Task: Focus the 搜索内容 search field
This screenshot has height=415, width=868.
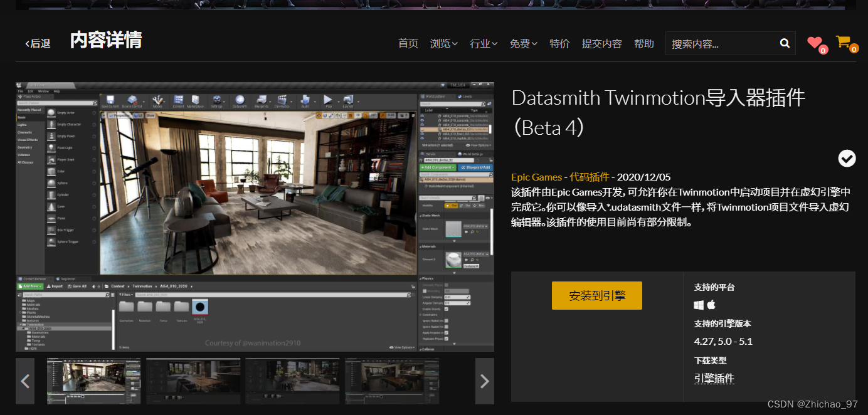Action: tap(720, 43)
